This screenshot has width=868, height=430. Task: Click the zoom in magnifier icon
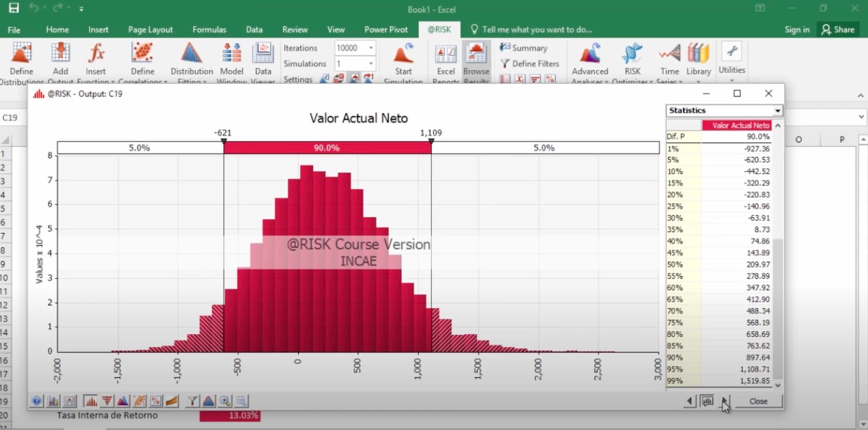pyautogui.click(x=225, y=401)
